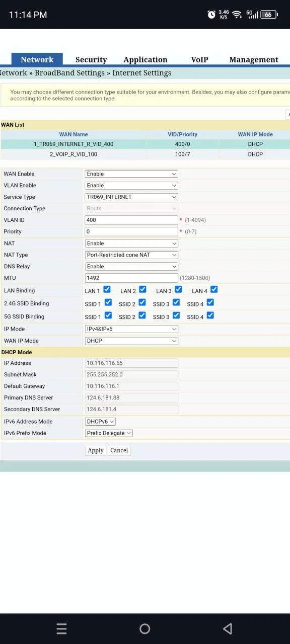Click the status bar time 11:14 PM
Viewport: 290px width, 644px height.
point(28,15)
